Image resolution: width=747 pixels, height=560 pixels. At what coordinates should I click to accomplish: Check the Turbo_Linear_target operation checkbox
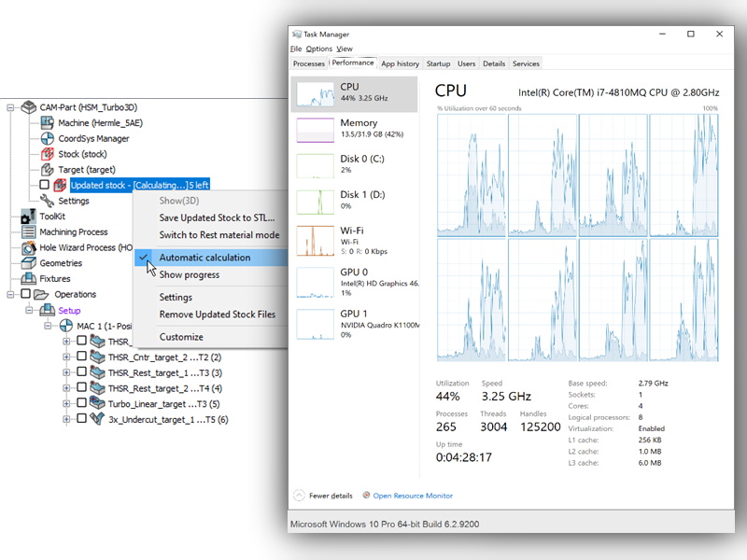click(x=82, y=404)
